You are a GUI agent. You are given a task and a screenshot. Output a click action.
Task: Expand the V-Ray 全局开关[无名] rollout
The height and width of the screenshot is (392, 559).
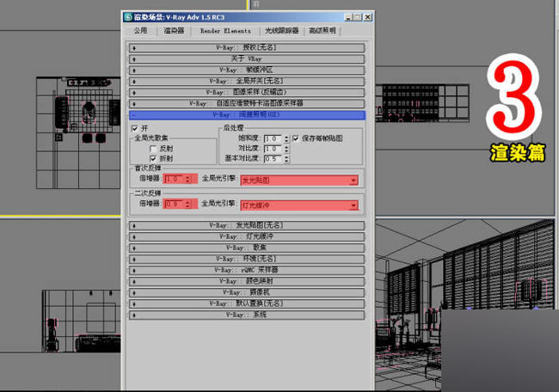coord(247,82)
